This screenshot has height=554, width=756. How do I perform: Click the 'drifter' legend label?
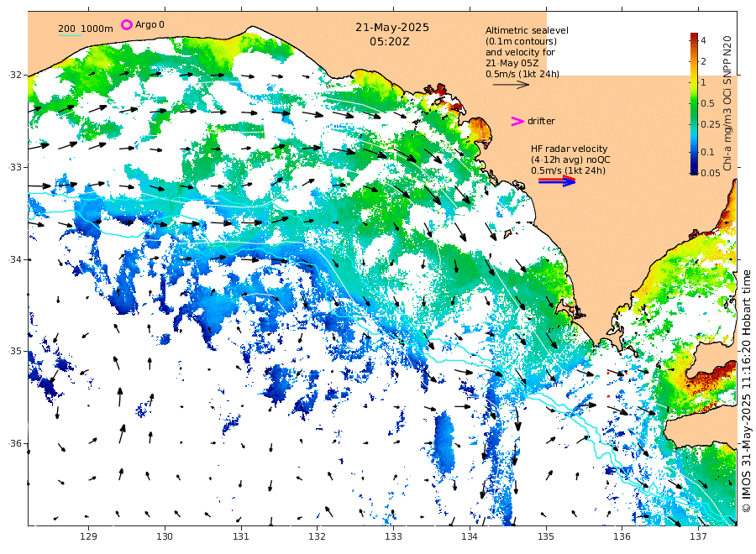click(541, 121)
